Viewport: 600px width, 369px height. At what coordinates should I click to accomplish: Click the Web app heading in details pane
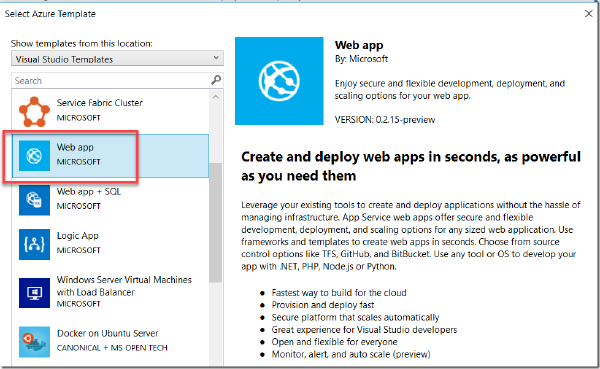click(359, 45)
